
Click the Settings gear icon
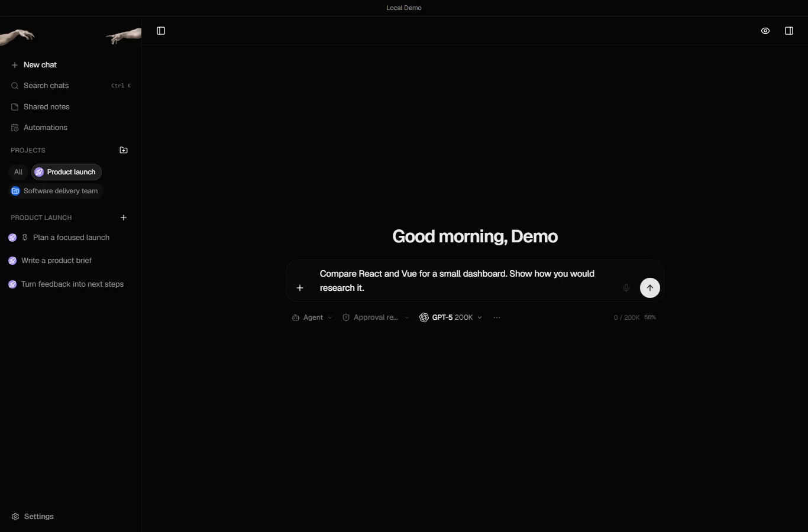(x=15, y=517)
